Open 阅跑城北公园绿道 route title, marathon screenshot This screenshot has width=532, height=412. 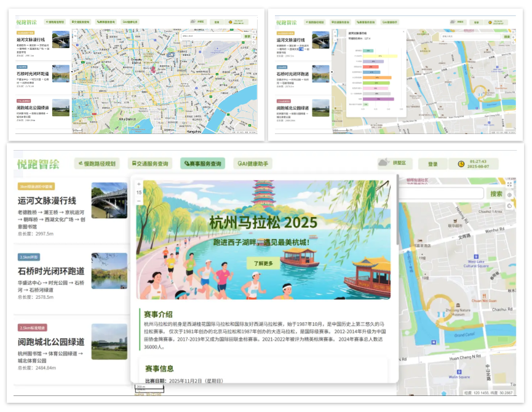coord(51,342)
